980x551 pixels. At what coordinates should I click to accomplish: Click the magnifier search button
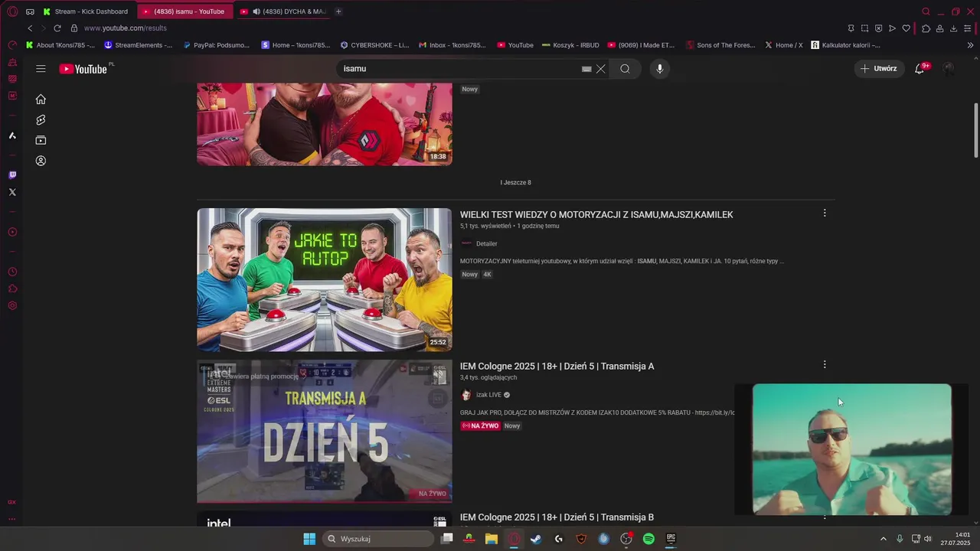point(625,69)
